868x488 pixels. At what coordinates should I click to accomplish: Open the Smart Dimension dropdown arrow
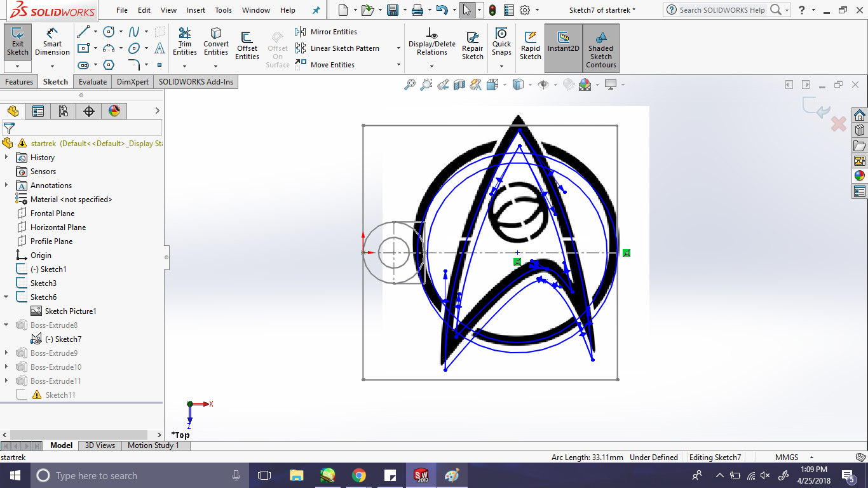pyautogui.click(x=53, y=66)
